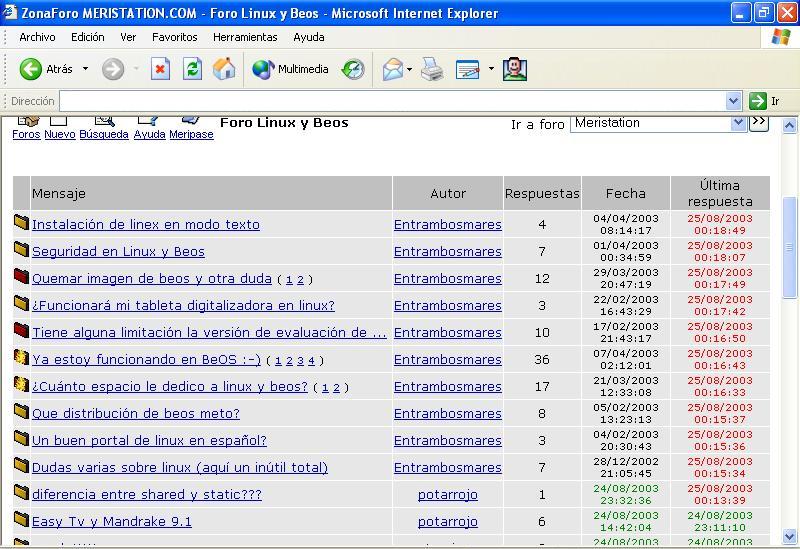This screenshot has width=800, height=549.
Task: Open the Favoritos menu
Action: click(174, 37)
